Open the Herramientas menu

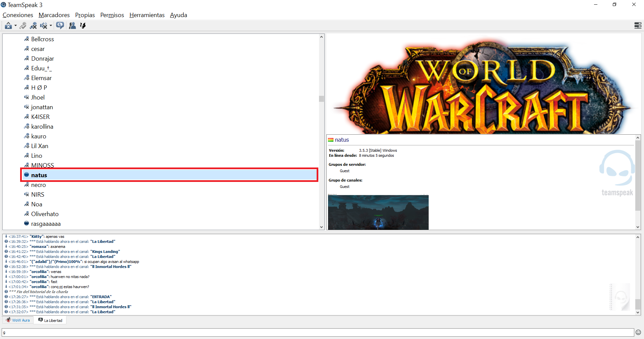(147, 15)
